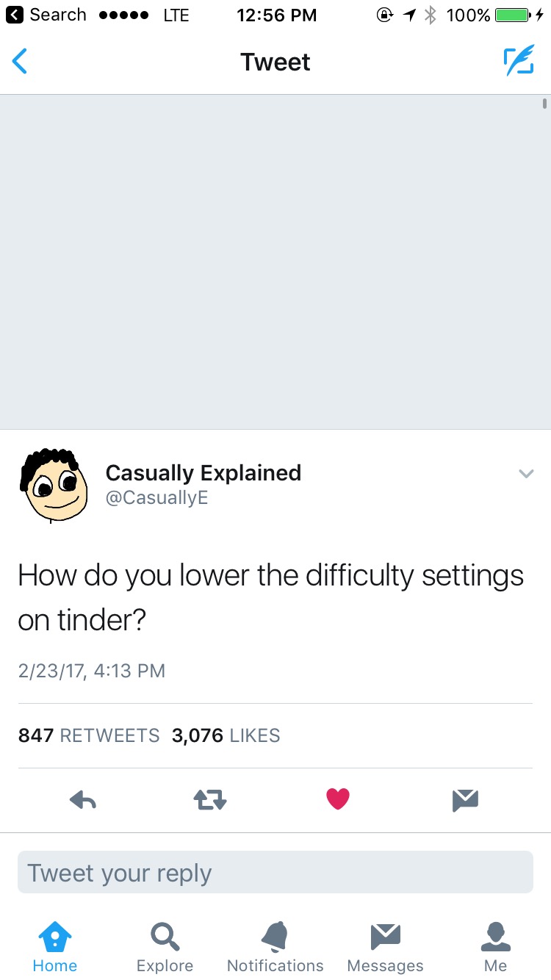551x980 pixels.
Task: Open the @CasuallyE handle
Action: tap(157, 497)
